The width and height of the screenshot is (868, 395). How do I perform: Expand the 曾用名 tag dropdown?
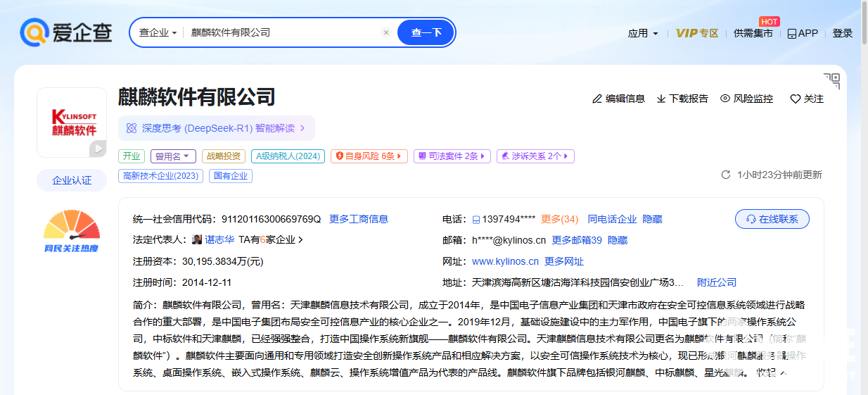click(173, 156)
